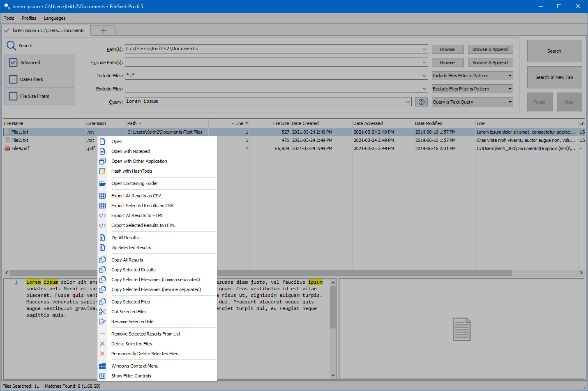The image size is (588, 391).
Task: Click the filter controls icon for Show Filter Controls
Action: tap(102, 376)
